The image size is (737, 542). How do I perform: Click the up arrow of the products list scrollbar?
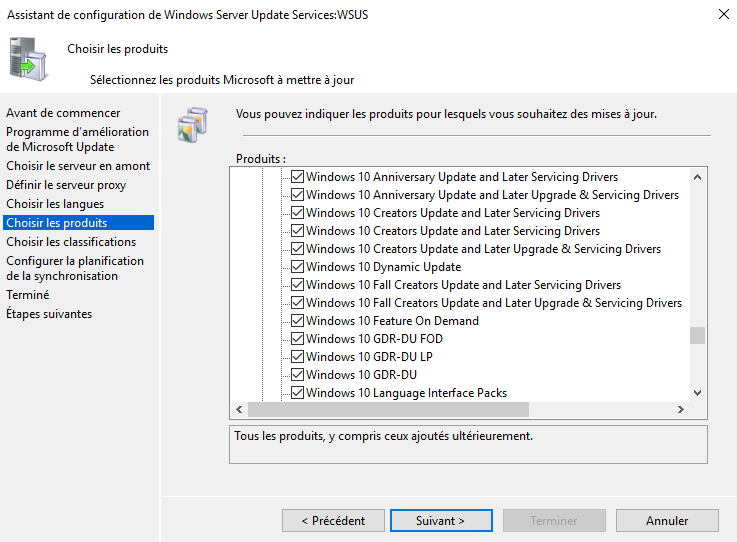[x=698, y=177]
